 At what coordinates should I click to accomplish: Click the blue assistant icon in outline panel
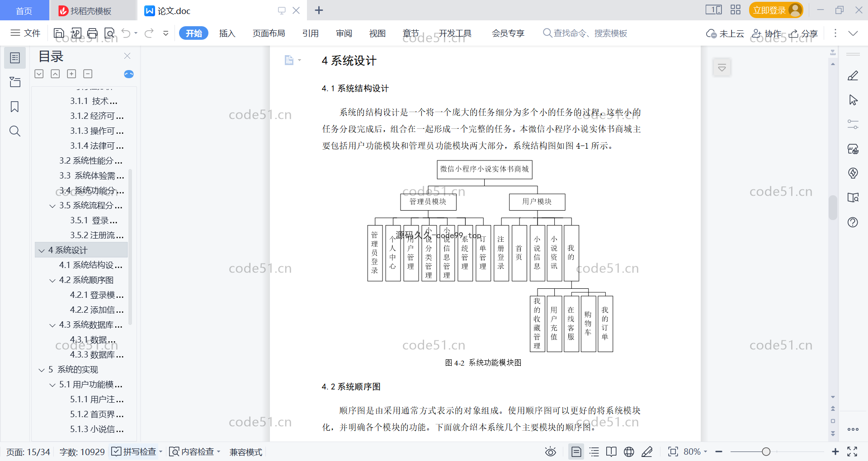[129, 74]
